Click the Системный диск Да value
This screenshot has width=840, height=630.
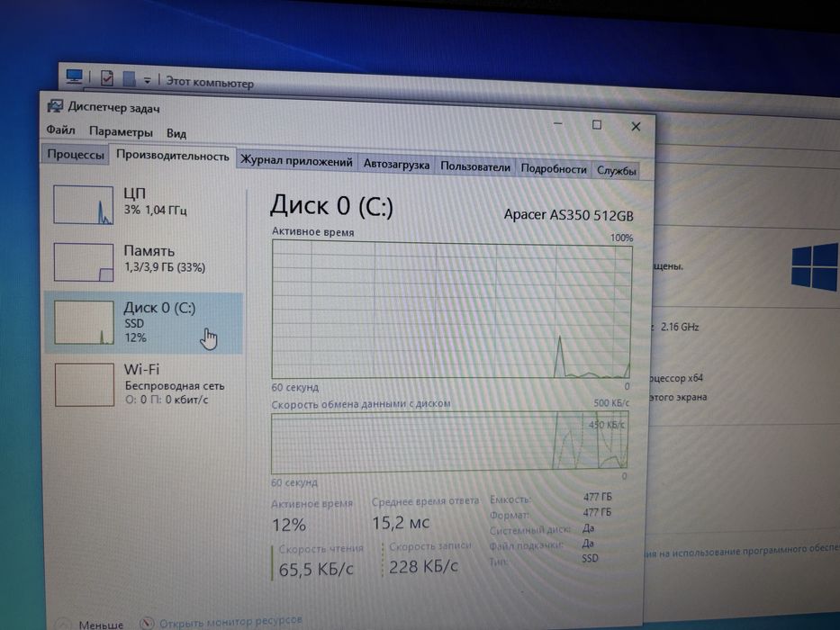(588, 527)
